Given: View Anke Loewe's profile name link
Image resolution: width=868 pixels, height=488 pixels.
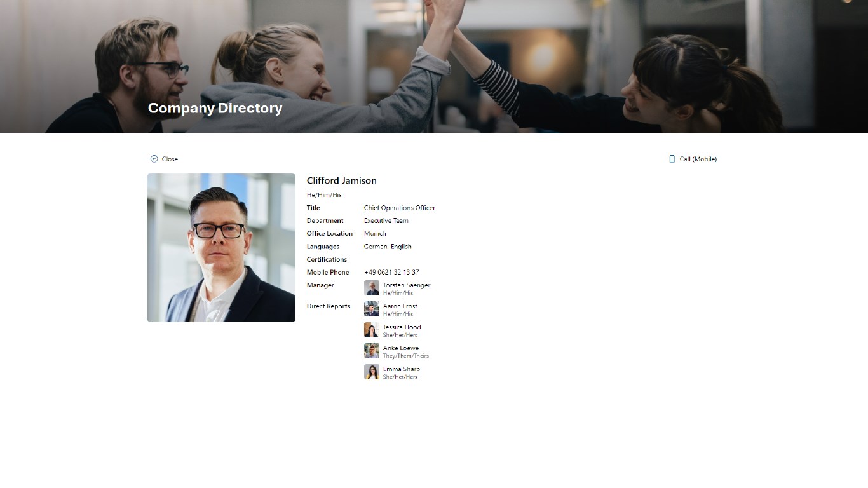Looking at the screenshot, I should [x=401, y=348].
